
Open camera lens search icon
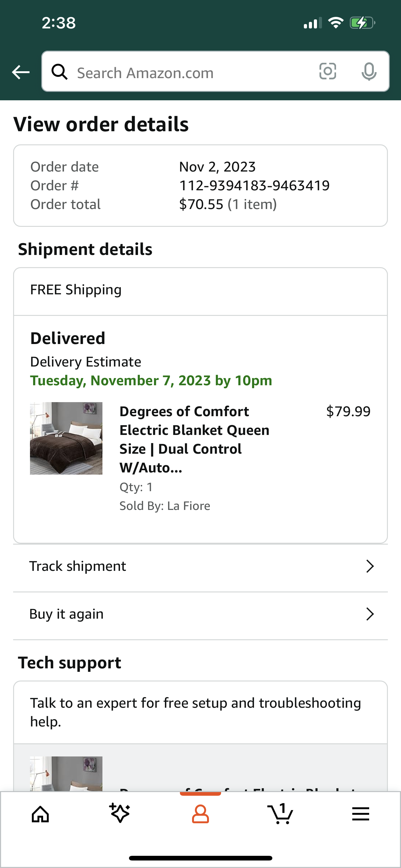pos(327,72)
